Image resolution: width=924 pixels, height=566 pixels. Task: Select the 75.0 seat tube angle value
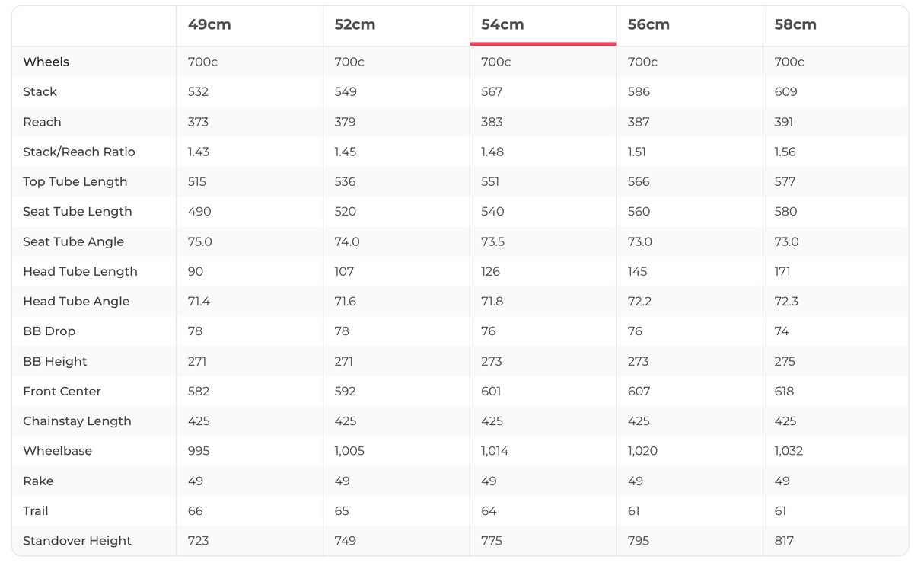click(x=200, y=241)
